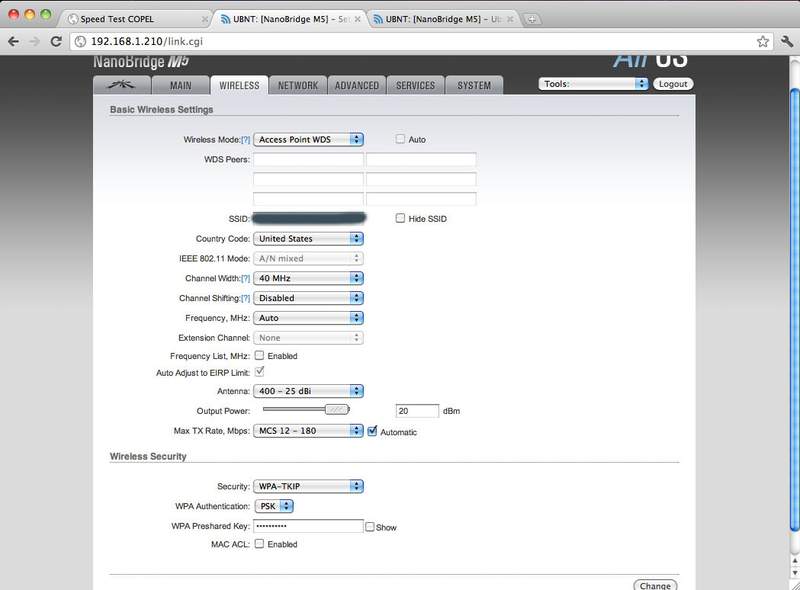
Task: Go back with the browser back arrow
Action: (14, 41)
